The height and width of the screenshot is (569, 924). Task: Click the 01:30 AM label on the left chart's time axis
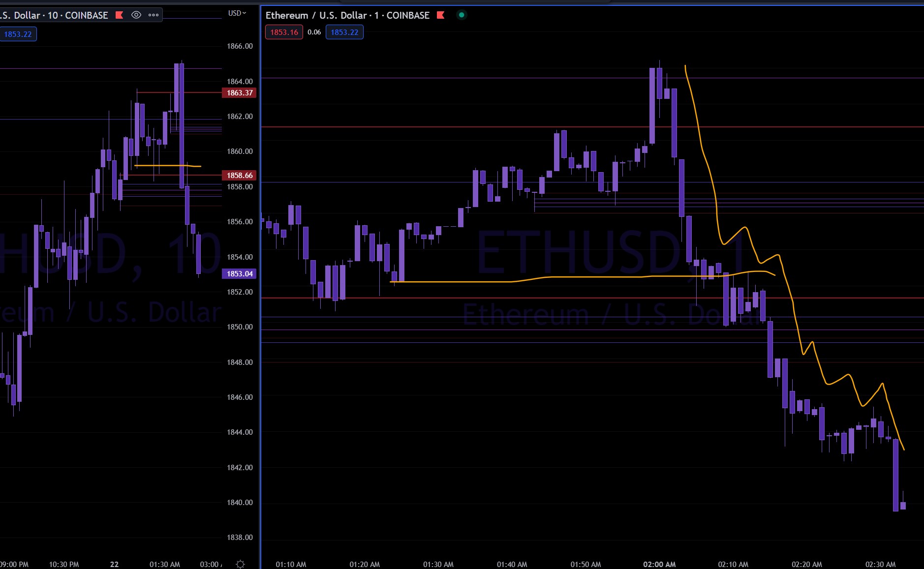(165, 565)
